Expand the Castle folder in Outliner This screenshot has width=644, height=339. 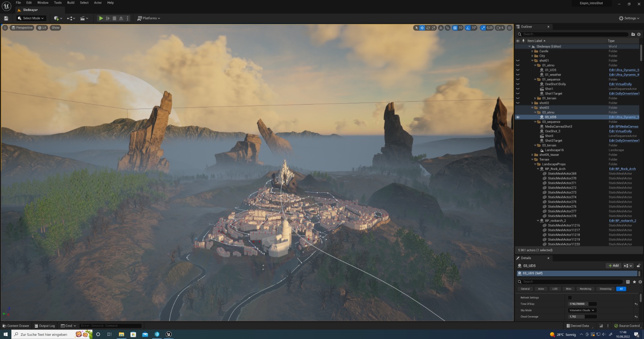(x=532, y=51)
